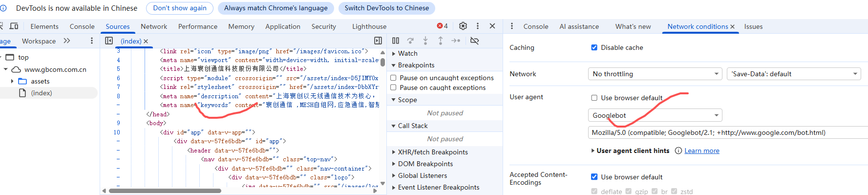
Task: Toggle the br encoding checkbox
Action: tap(655, 191)
